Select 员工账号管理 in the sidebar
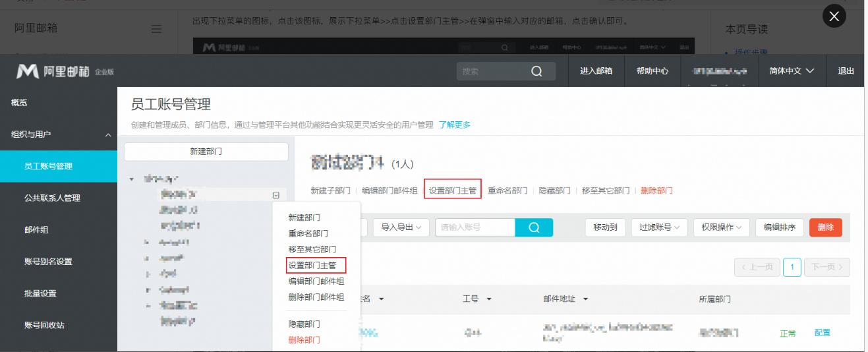The image size is (868, 352). [59, 166]
